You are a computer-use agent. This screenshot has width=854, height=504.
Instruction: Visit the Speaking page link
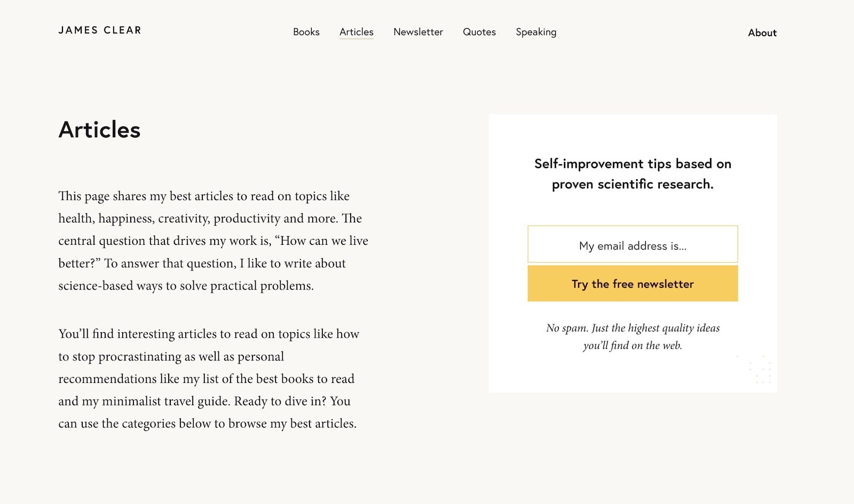click(536, 32)
